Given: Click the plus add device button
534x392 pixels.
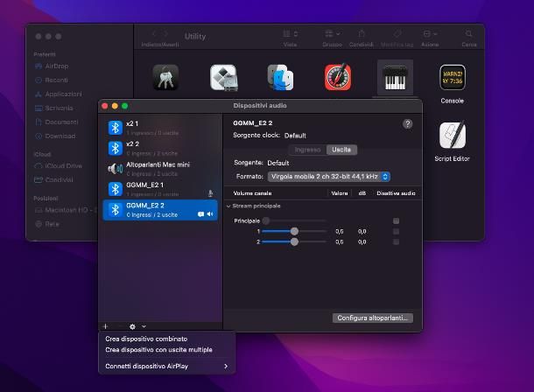Looking at the screenshot, I should click(105, 326).
